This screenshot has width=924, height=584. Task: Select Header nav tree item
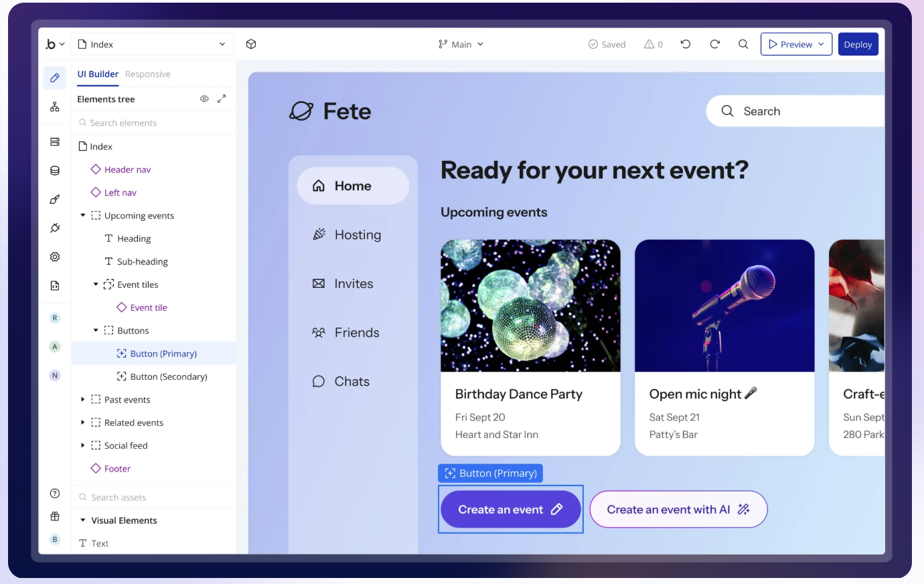pos(121,169)
